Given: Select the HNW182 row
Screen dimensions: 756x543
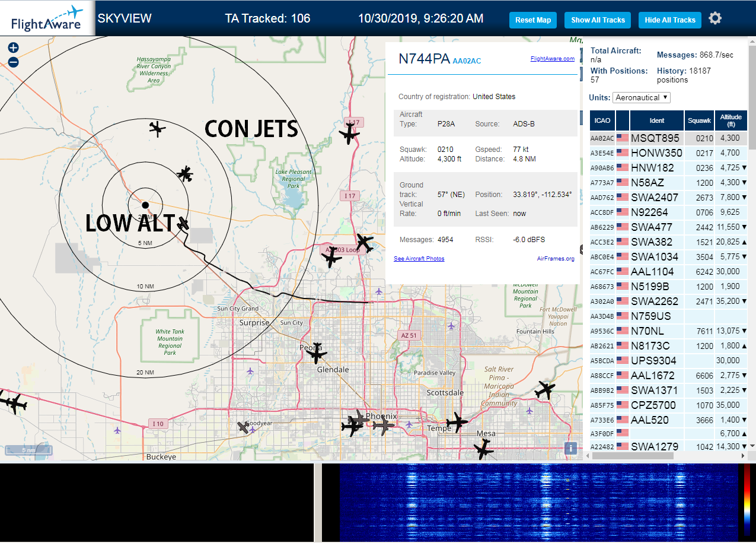Looking at the screenshot, I should pyautogui.click(x=669, y=167).
